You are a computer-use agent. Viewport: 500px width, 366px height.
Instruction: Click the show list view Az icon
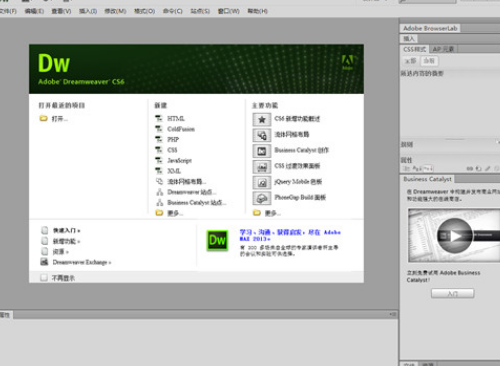[417, 169]
